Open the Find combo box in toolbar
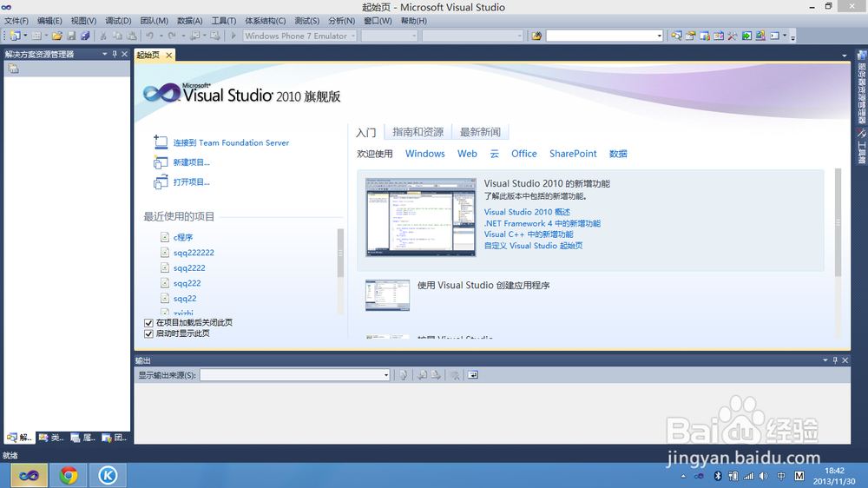Screen dimensions: 868x488 (604, 36)
